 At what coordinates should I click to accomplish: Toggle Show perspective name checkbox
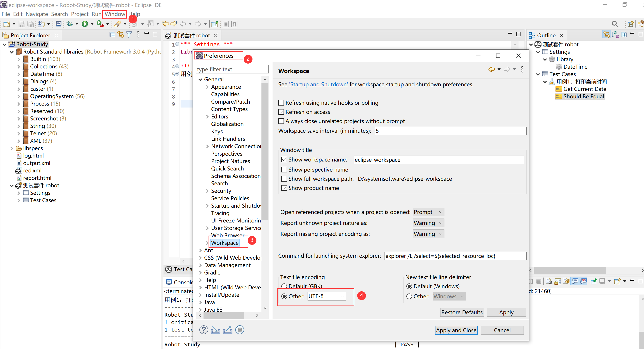284,170
